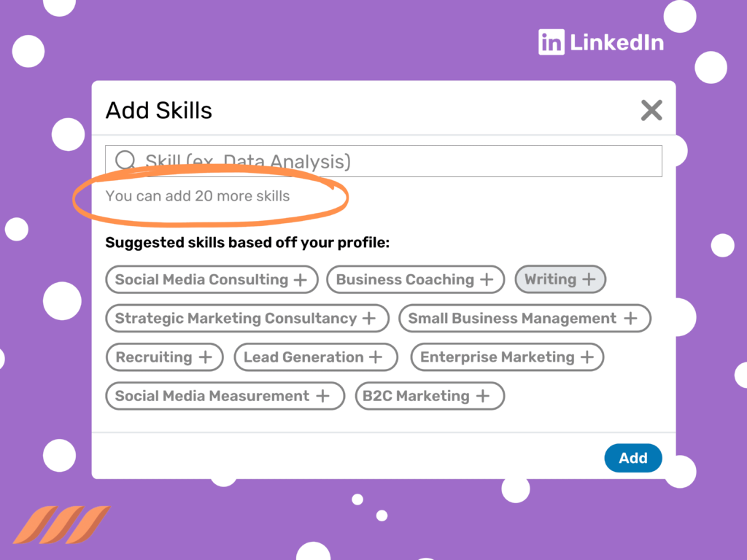Click the LinkedIn wordmark text
Image resolution: width=747 pixels, height=560 pixels.
click(x=617, y=42)
